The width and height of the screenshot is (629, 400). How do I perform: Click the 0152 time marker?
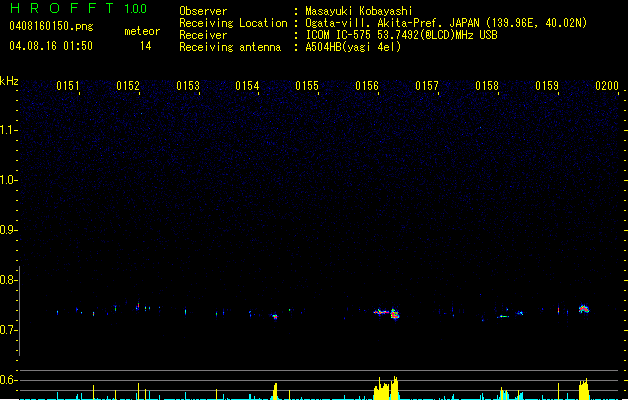point(128,86)
